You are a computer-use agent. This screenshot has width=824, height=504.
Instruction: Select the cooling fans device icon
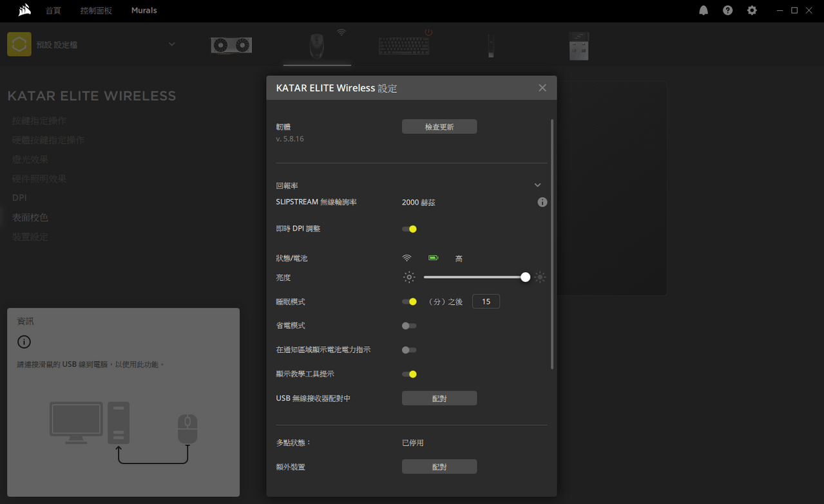231,45
